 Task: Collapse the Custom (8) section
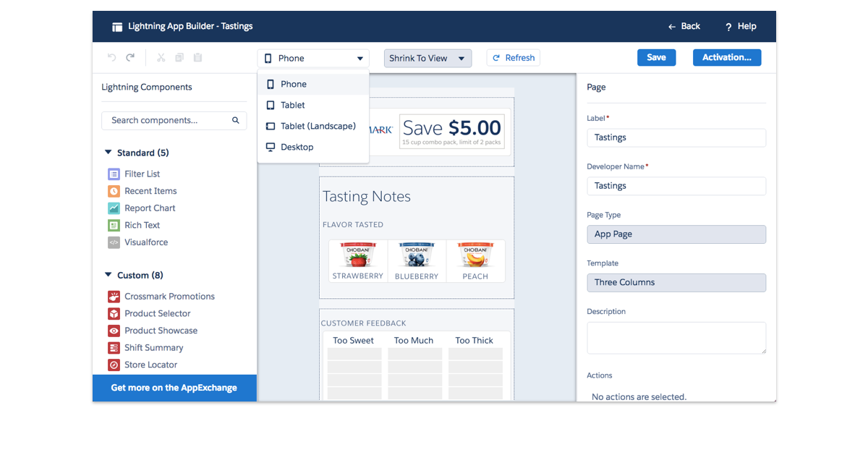(x=109, y=275)
